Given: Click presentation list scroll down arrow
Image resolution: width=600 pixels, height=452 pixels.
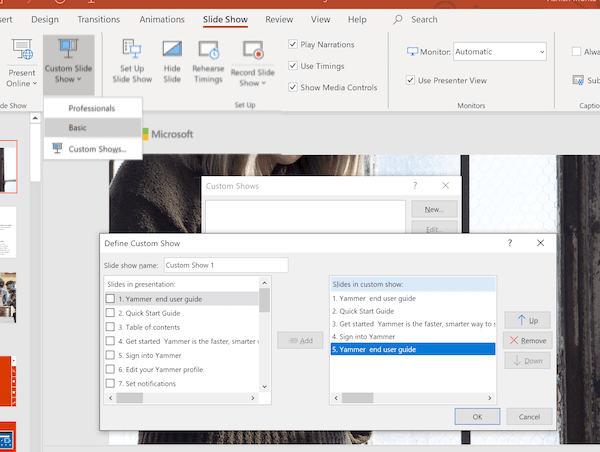Looking at the screenshot, I should coord(264,387).
